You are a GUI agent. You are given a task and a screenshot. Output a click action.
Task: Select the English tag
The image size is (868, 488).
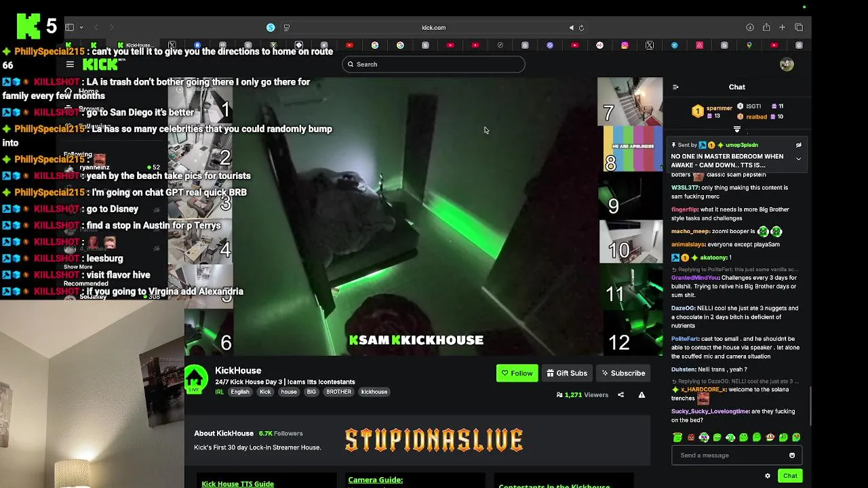(240, 392)
